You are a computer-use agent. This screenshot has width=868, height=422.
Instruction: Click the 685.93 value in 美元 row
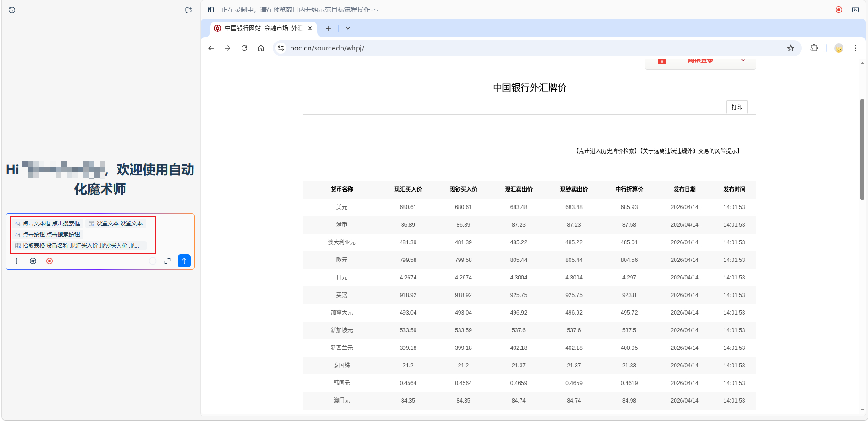point(629,207)
